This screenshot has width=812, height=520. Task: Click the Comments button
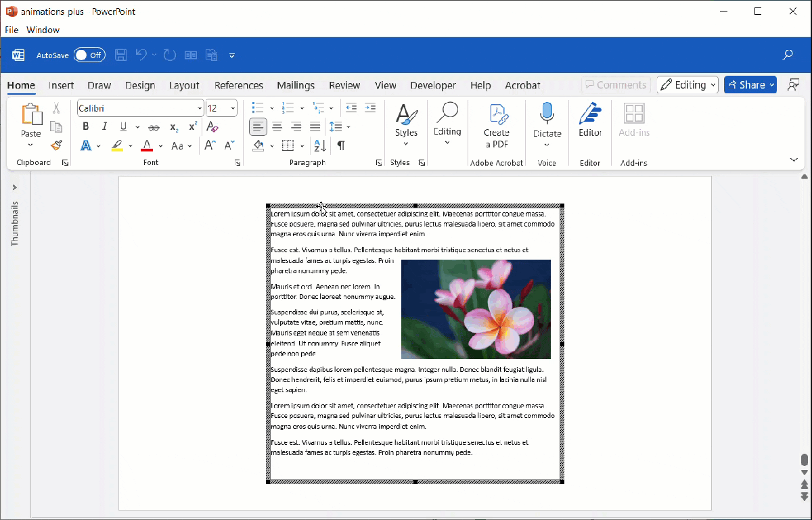[x=616, y=85]
